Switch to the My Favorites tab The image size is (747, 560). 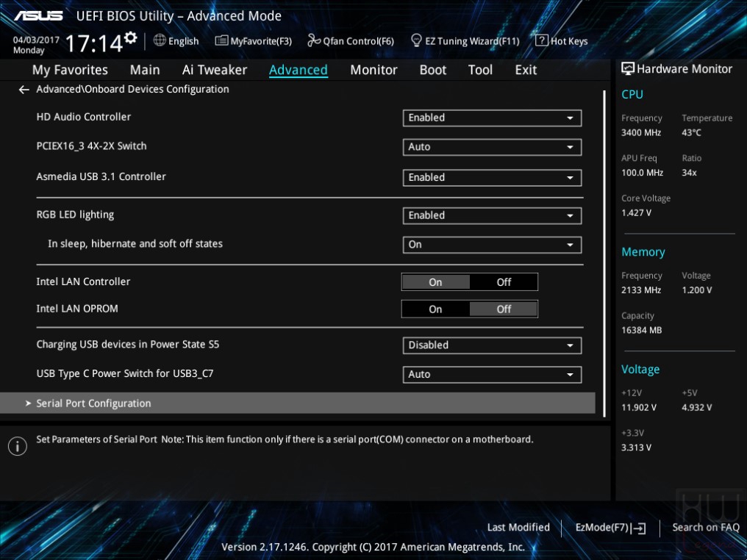[x=70, y=70]
